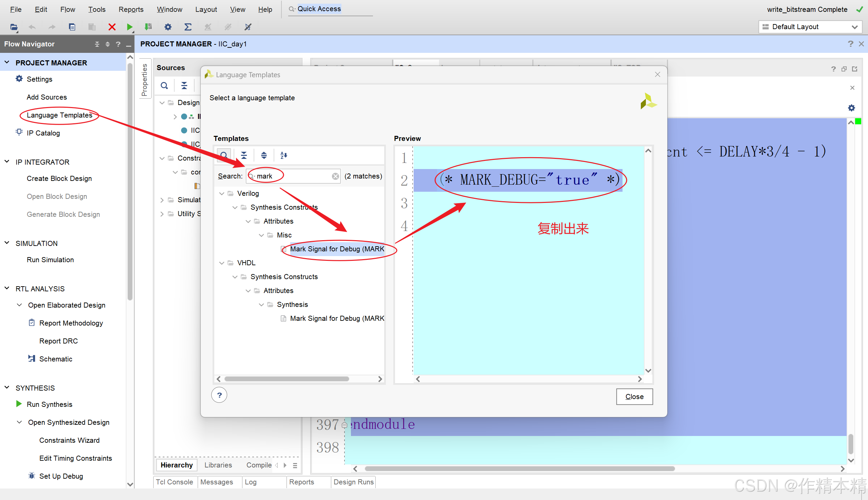Viewport: 868px width, 500px height.
Task: Click the Sources panel search icon
Action: pyautogui.click(x=164, y=85)
